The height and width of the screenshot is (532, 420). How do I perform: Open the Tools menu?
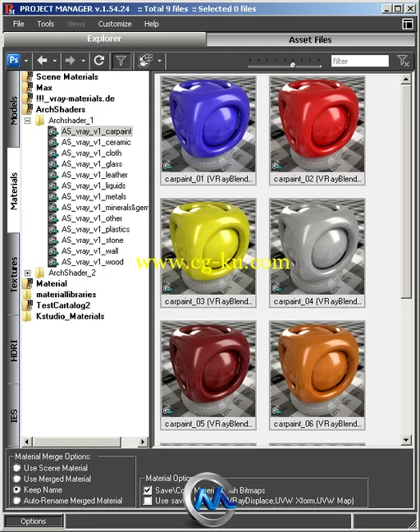45,24
